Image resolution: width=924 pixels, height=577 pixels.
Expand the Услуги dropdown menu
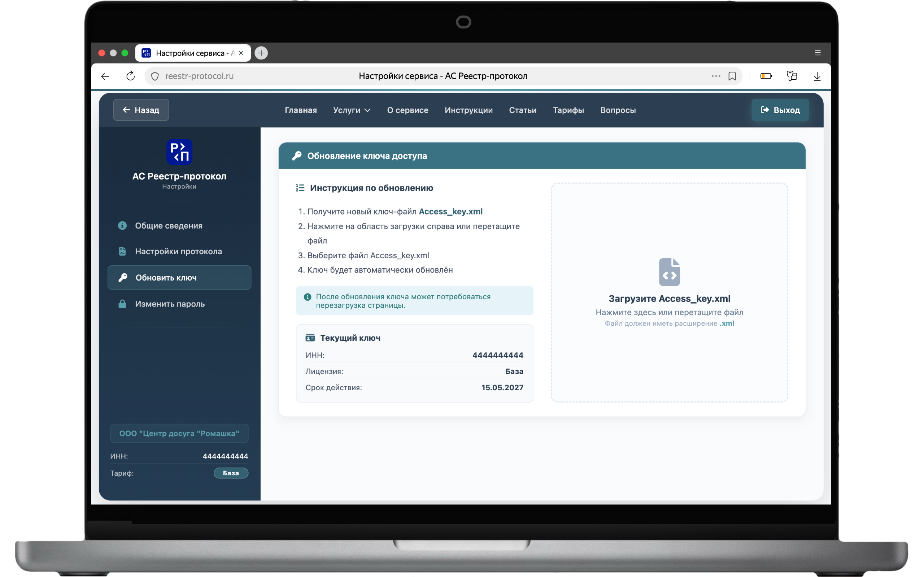(x=352, y=110)
